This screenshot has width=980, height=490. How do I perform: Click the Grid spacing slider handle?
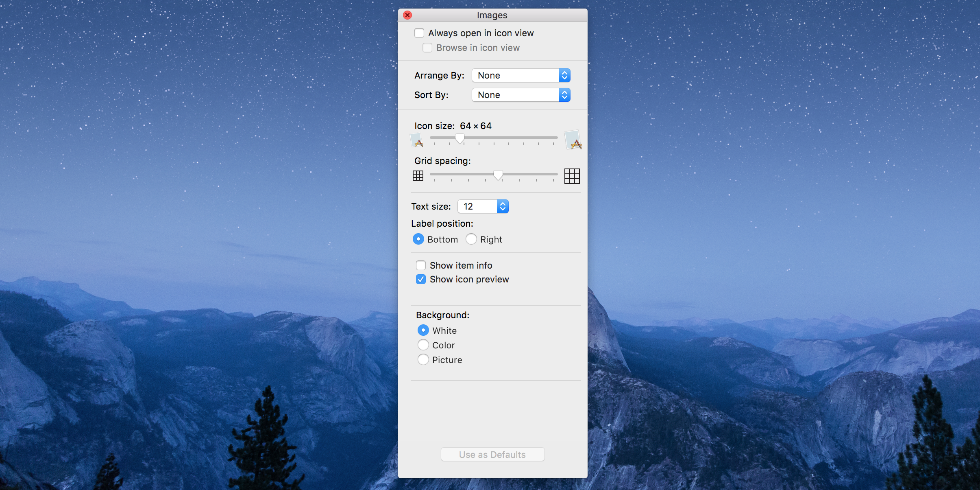click(498, 175)
